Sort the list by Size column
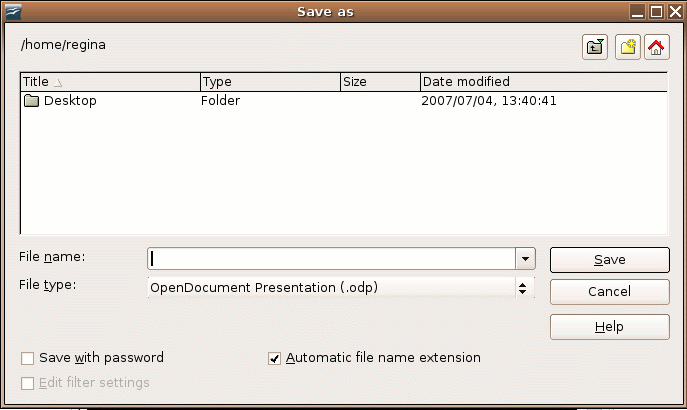 380,82
